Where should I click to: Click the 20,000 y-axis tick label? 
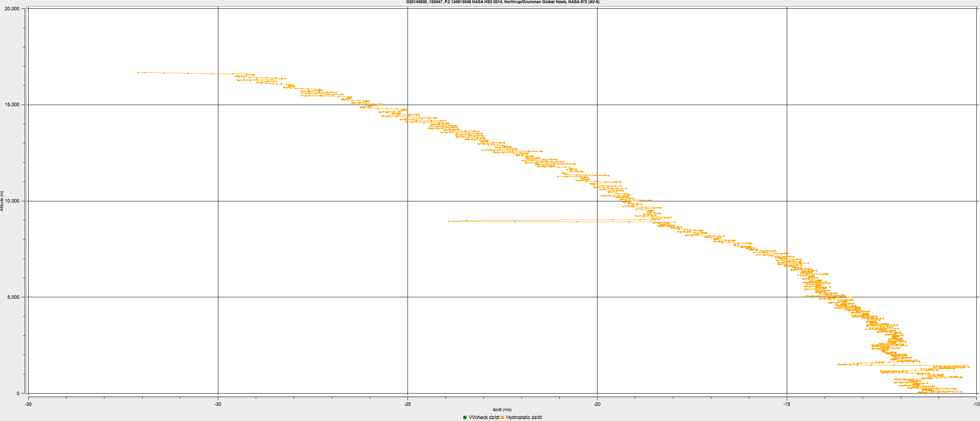pos(12,9)
